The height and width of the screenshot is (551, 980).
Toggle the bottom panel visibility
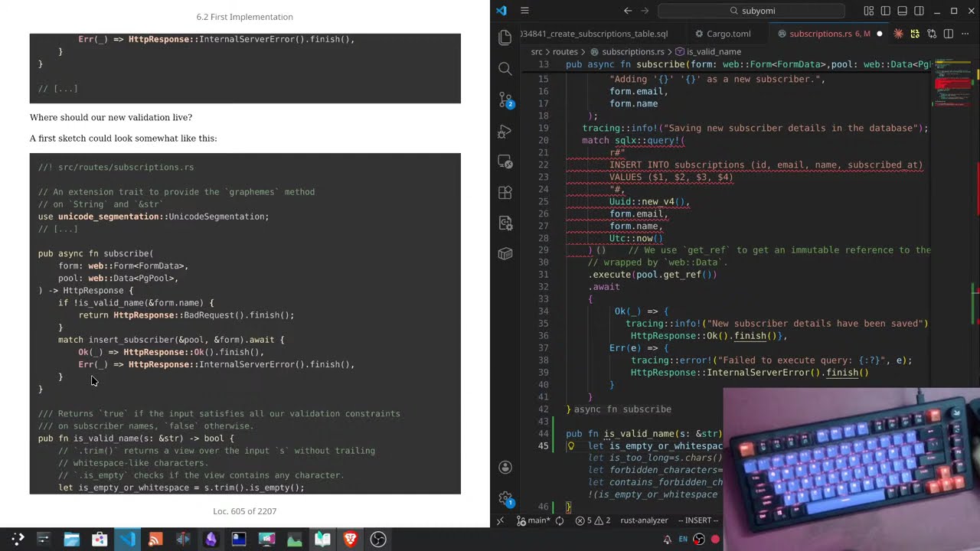902,11
